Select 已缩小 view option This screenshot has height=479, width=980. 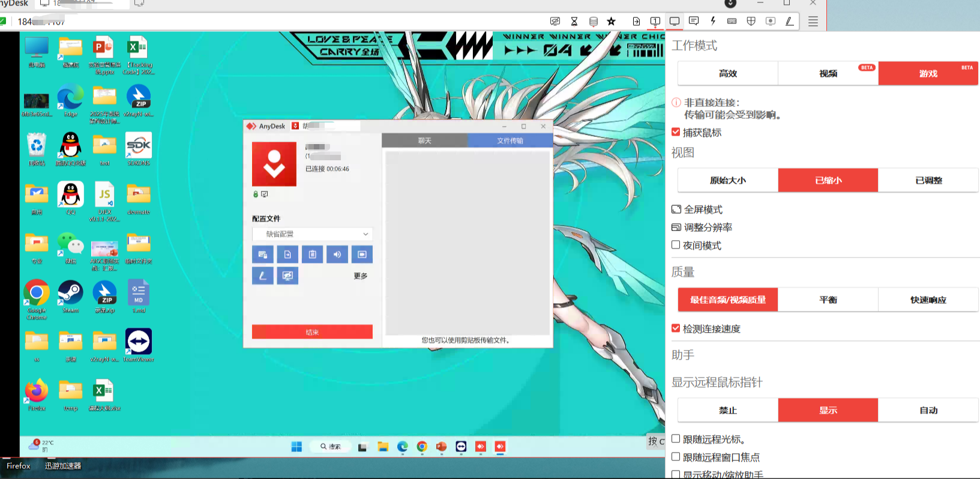click(828, 180)
